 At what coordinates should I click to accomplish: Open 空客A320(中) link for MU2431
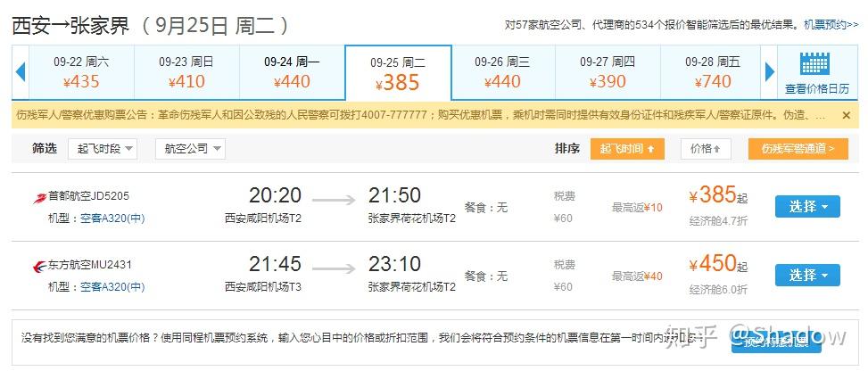112,287
